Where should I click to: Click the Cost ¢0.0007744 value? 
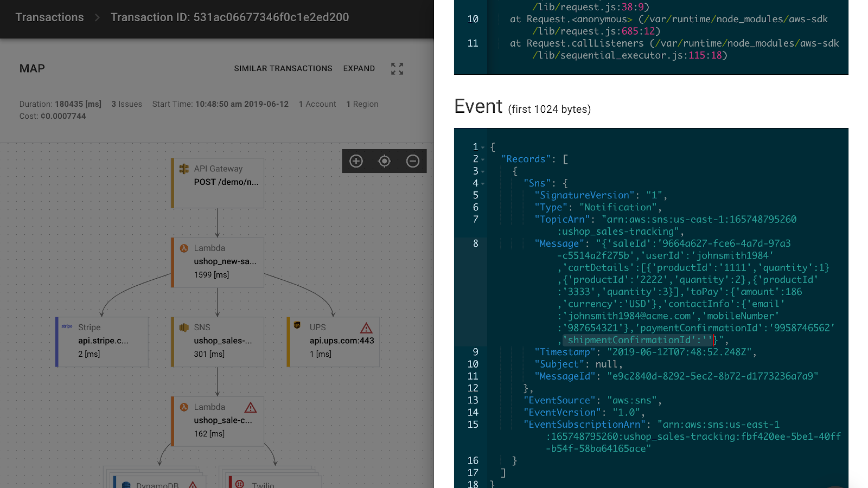[63, 116]
